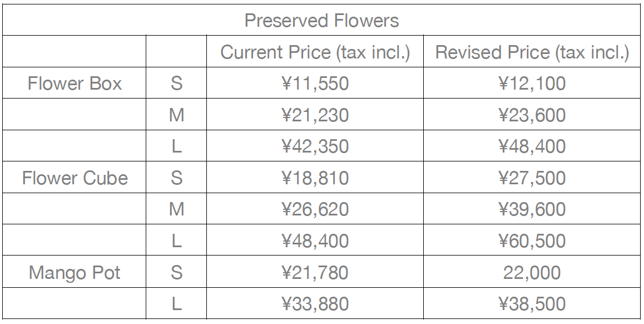Viewport: 644px width, 324px height.
Task: Select the Current Price column header
Action: 315,52
